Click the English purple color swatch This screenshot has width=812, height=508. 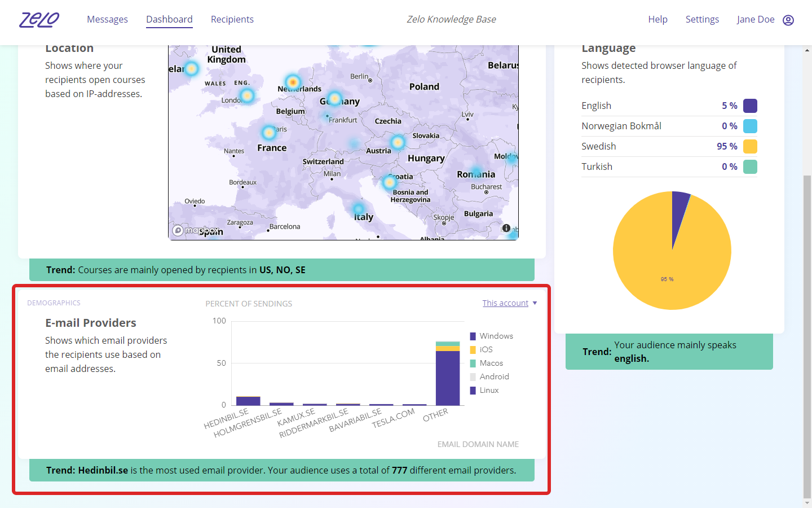pos(750,106)
